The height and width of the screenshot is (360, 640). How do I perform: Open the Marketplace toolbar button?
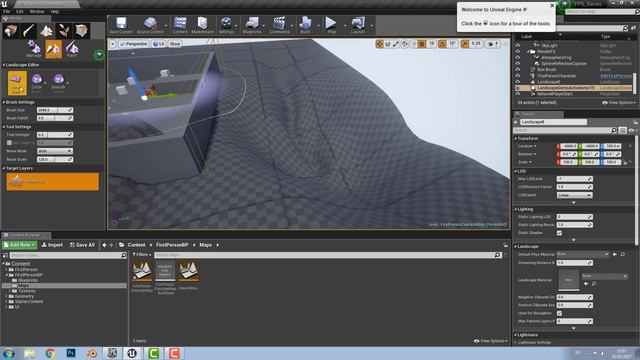click(202, 25)
